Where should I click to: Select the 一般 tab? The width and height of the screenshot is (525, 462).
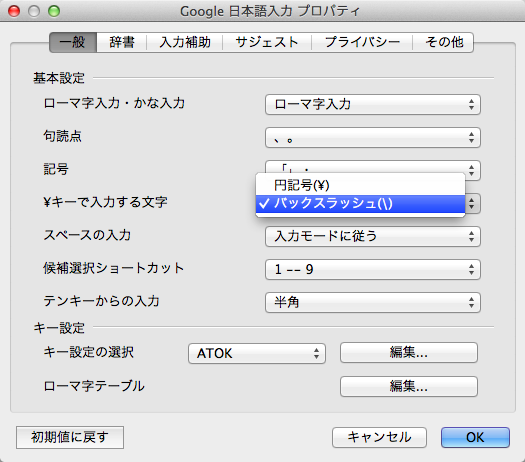click(x=73, y=42)
